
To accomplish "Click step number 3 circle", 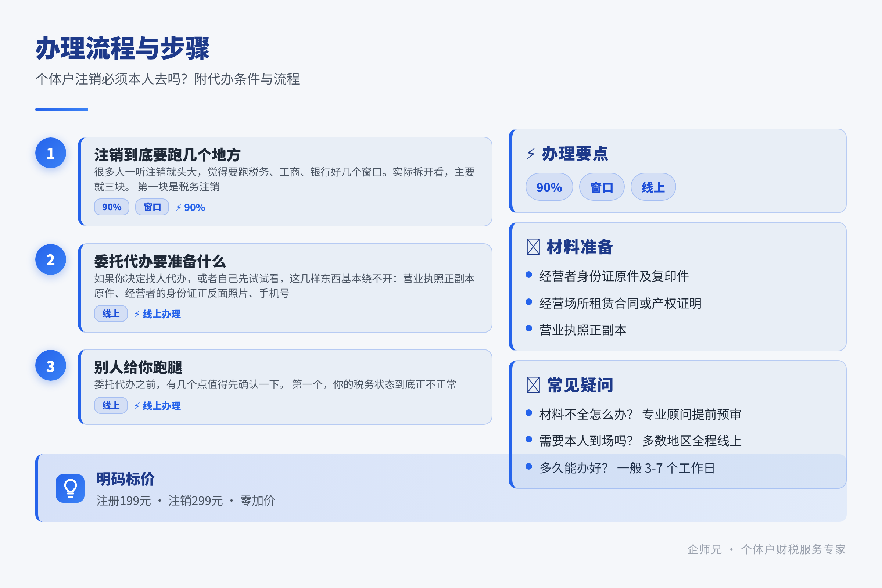I will [x=51, y=366].
